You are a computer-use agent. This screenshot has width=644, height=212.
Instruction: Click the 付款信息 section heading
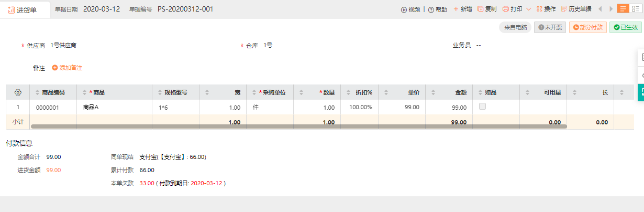[x=19, y=143]
